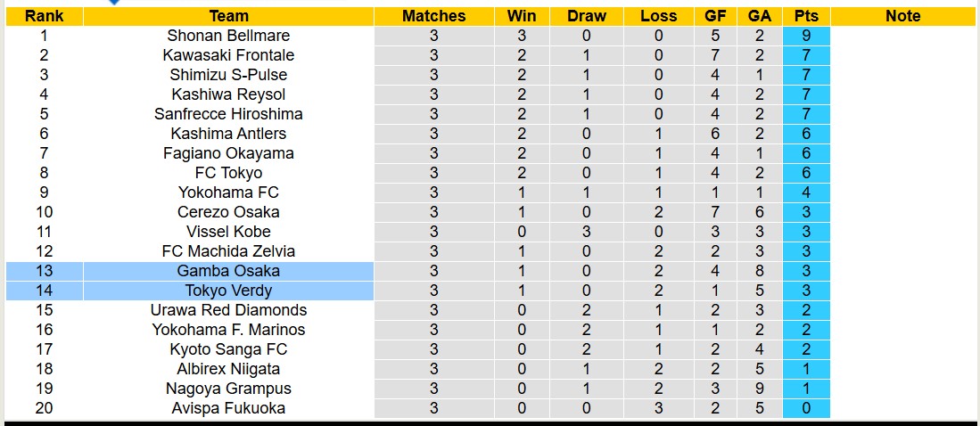The width and height of the screenshot is (980, 426).
Task: Click the Pts column header
Action: tap(806, 16)
